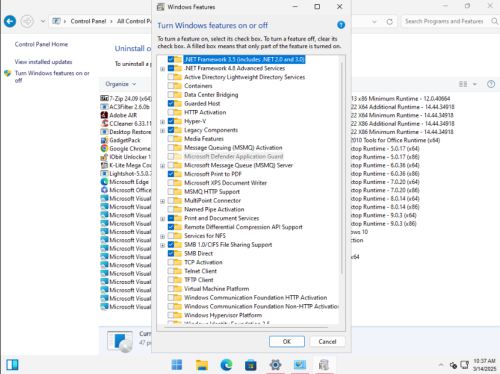The height and width of the screenshot is (374, 500).
Task: Select Microsoft Edge program icon
Action: coord(104,182)
